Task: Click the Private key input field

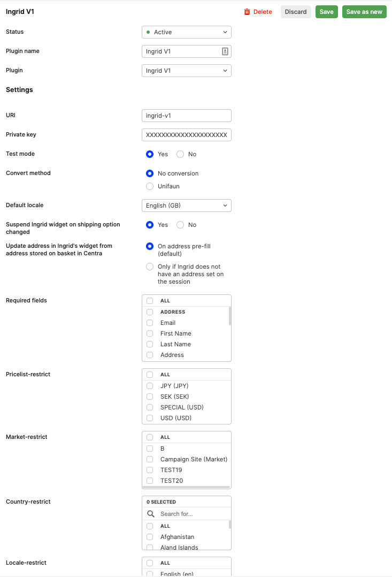Action: click(x=186, y=135)
